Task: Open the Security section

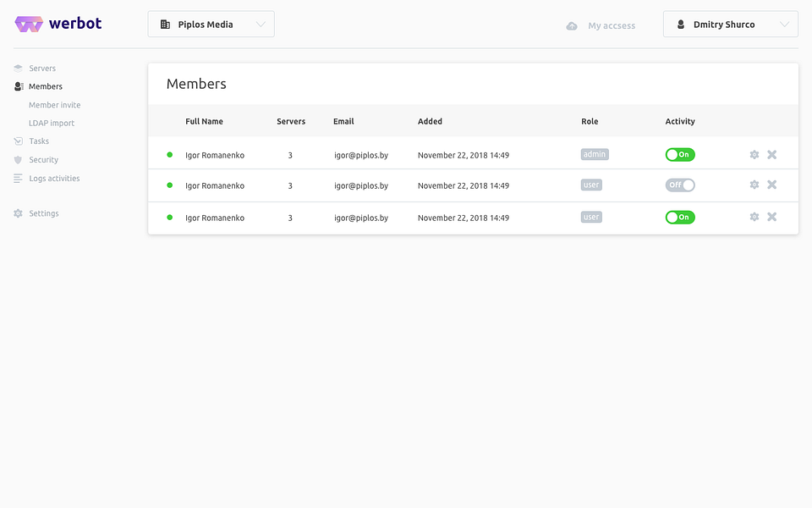Action: point(43,160)
